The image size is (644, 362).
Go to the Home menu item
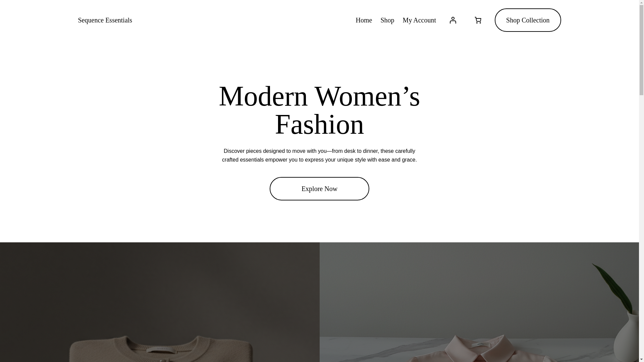[364, 20]
